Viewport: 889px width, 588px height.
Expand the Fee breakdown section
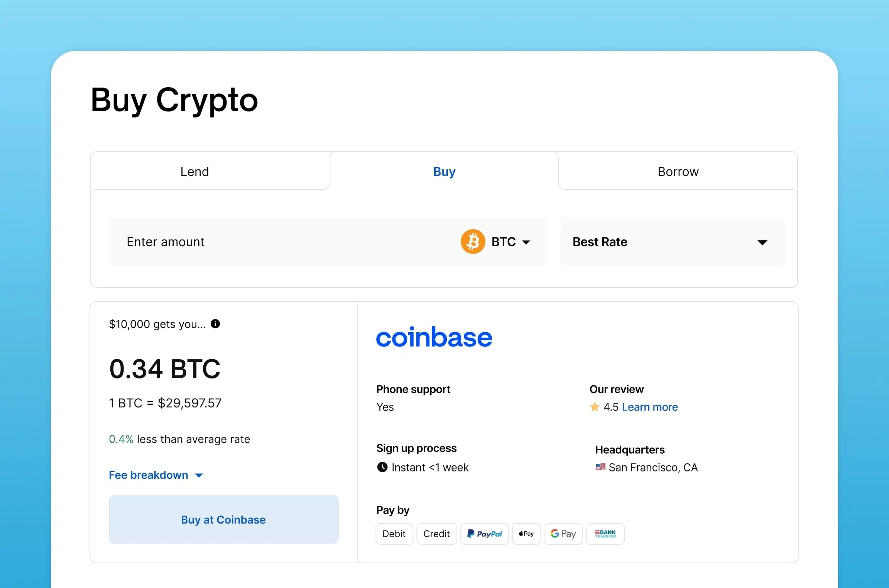156,475
